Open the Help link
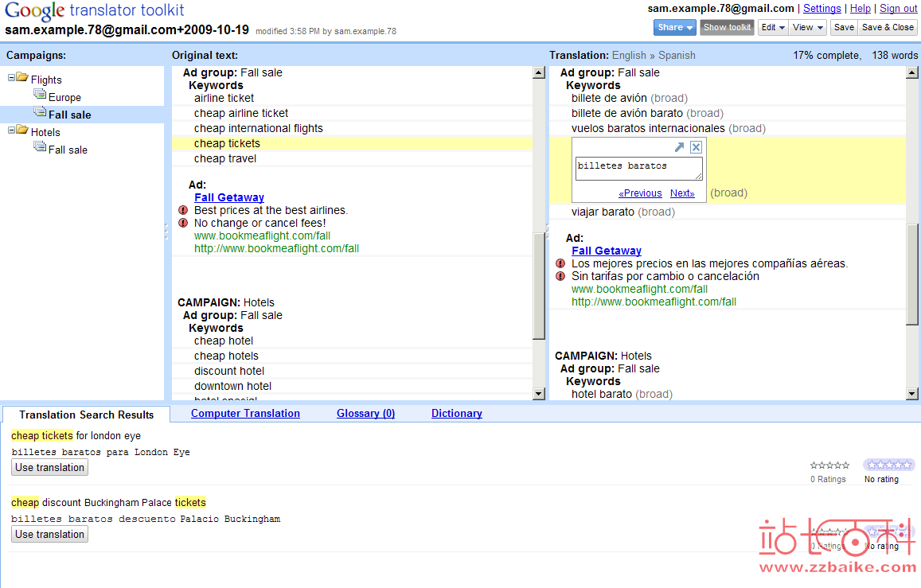Screen dimensions: 921x588 click(861, 8)
